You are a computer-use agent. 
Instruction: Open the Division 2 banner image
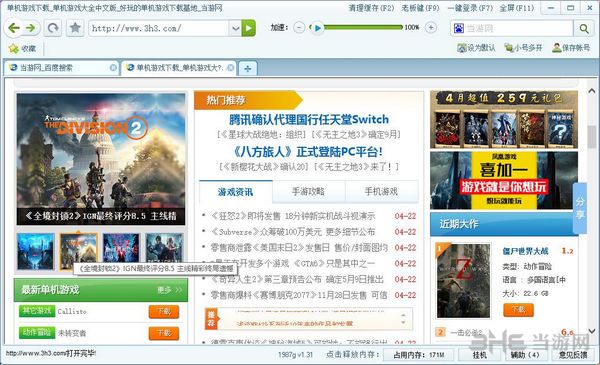(x=101, y=159)
